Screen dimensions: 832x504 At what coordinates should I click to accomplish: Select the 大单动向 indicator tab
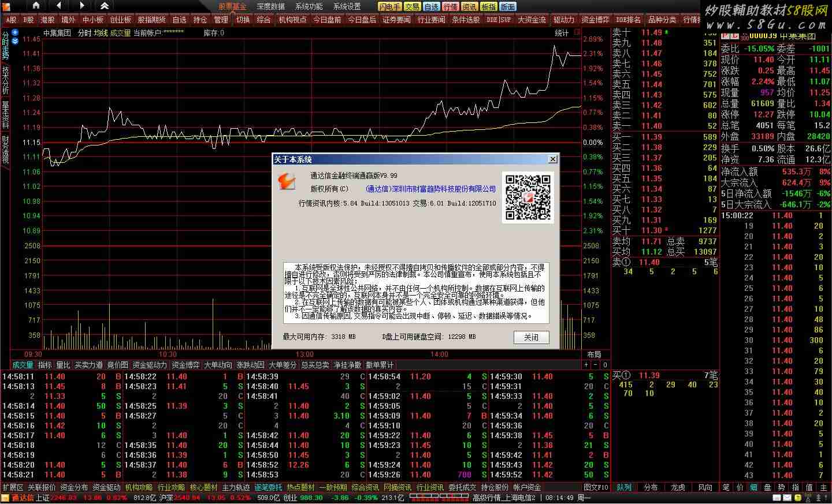tap(218, 365)
